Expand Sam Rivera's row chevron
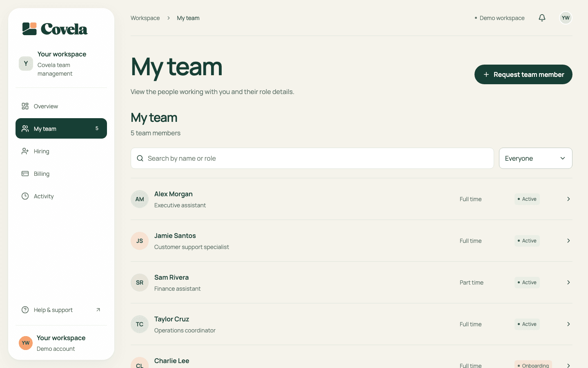588x368 pixels. 568,283
